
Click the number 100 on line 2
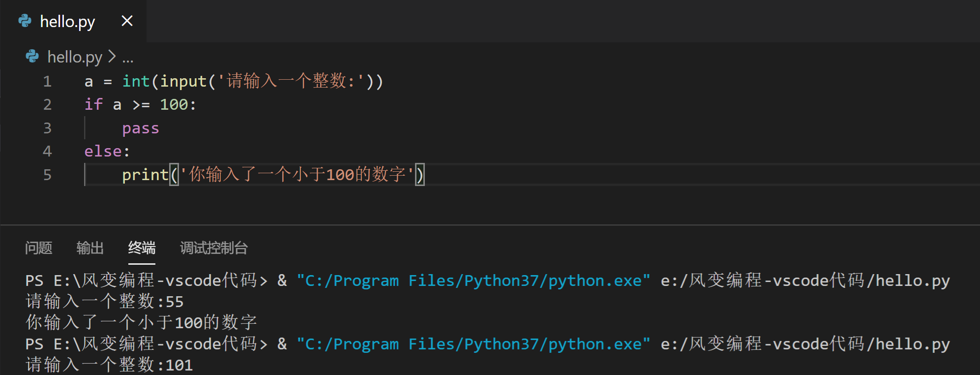click(x=174, y=104)
